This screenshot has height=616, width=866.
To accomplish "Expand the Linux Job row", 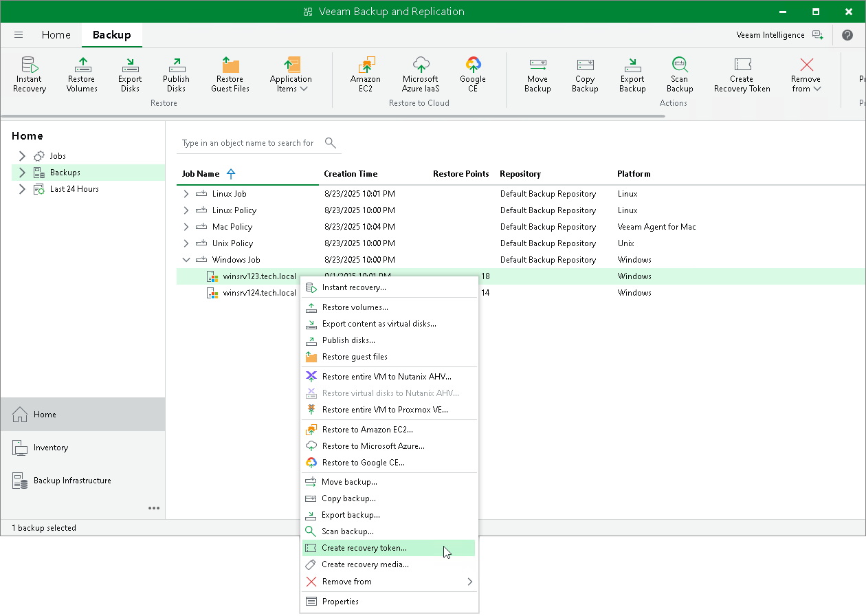I will (x=186, y=194).
